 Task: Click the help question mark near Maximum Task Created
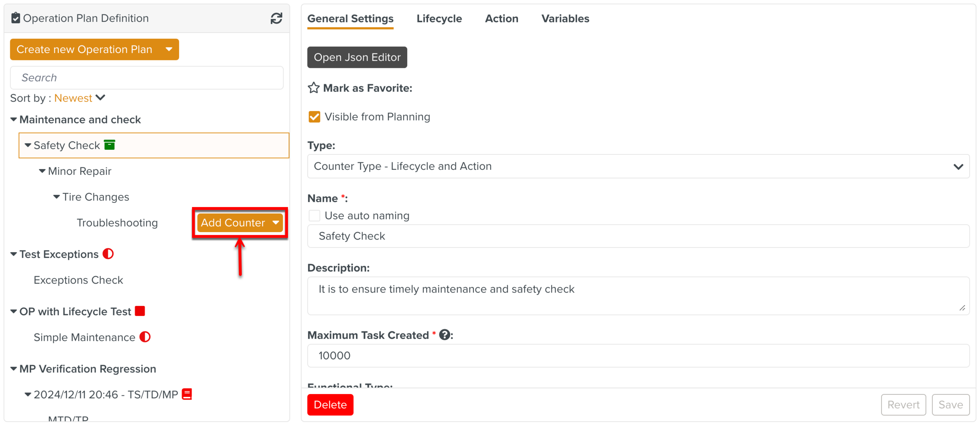445,335
